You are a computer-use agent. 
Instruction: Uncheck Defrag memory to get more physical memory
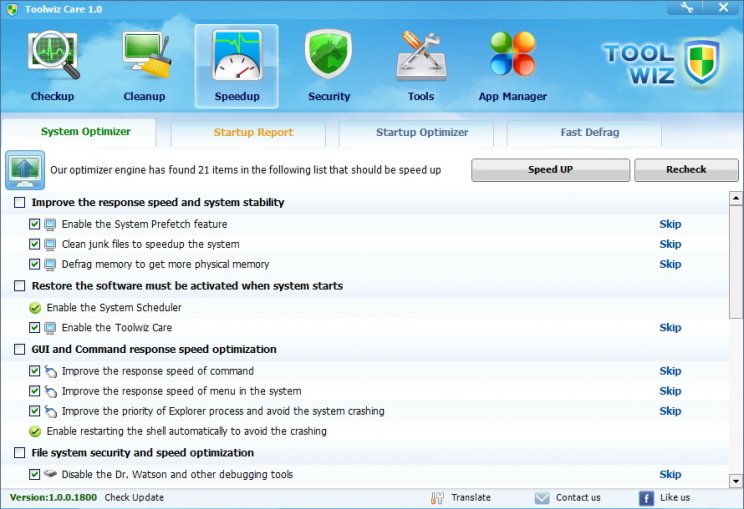pos(34,264)
